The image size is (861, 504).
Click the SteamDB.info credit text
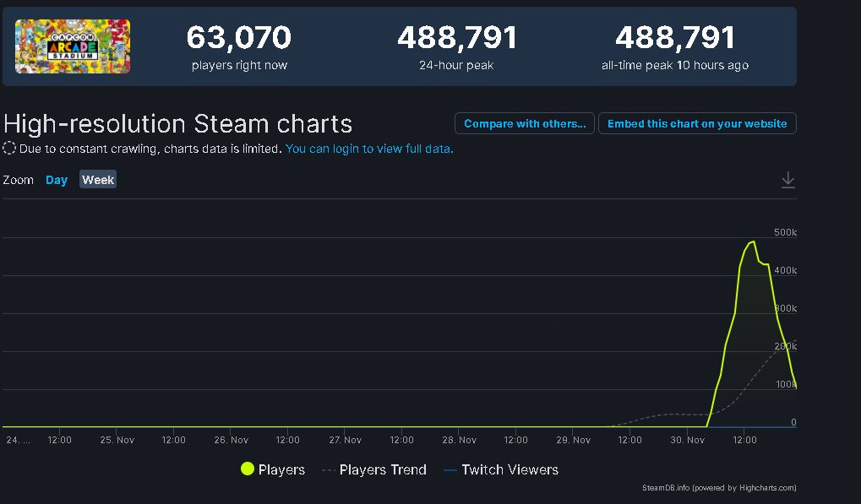[x=666, y=488]
